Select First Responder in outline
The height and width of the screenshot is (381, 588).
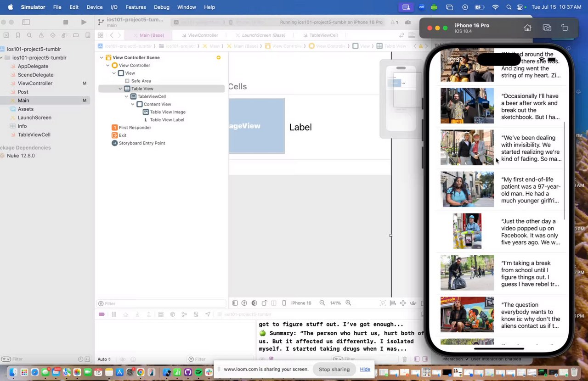click(135, 128)
